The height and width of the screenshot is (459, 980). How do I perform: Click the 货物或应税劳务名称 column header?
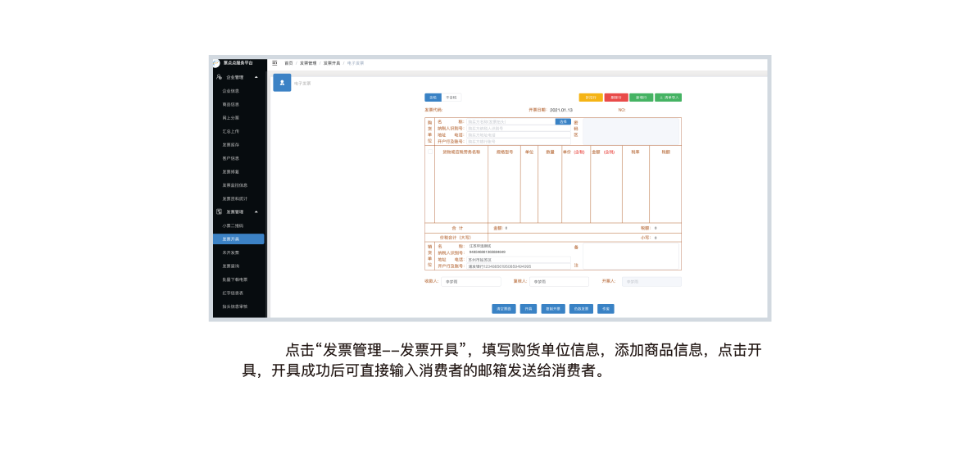pos(461,152)
